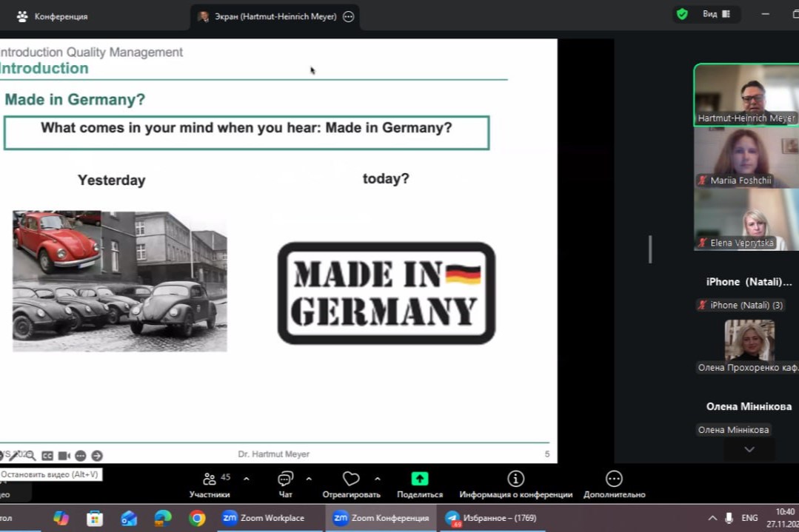Click the green Поделиться share screen icon
The height and width of the screenshot is (532, 799).
[420, 479]
